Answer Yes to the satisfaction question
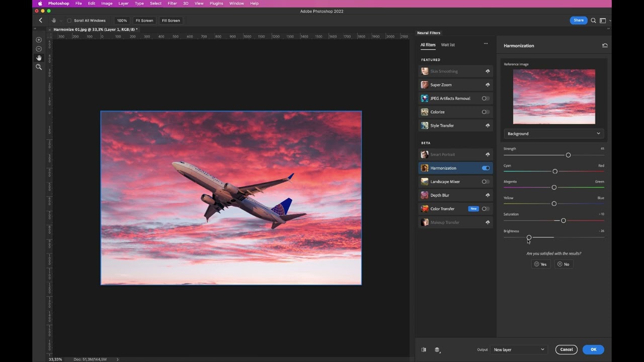644x362 pixels. 540,264
